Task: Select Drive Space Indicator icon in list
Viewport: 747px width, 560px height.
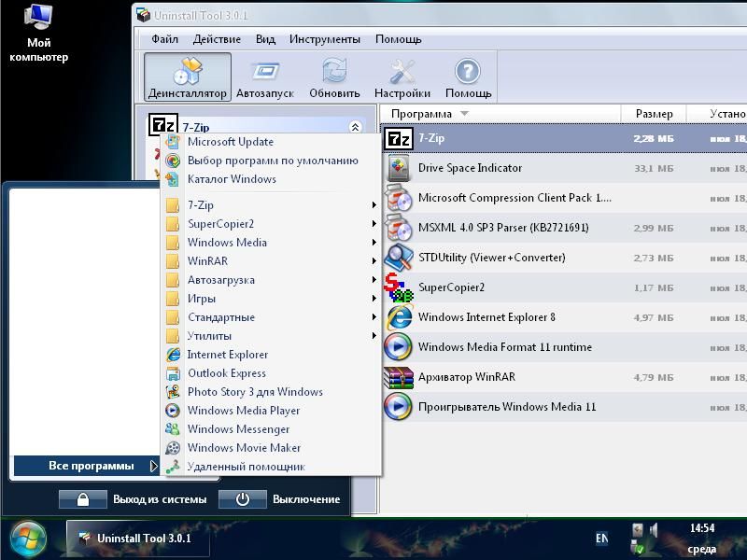Action: pyautogui.click(x=399, y=168)
